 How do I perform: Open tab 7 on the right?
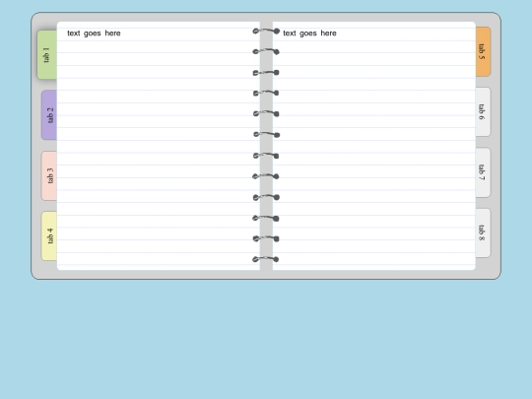pyautogui.click(x=483, y=172)
